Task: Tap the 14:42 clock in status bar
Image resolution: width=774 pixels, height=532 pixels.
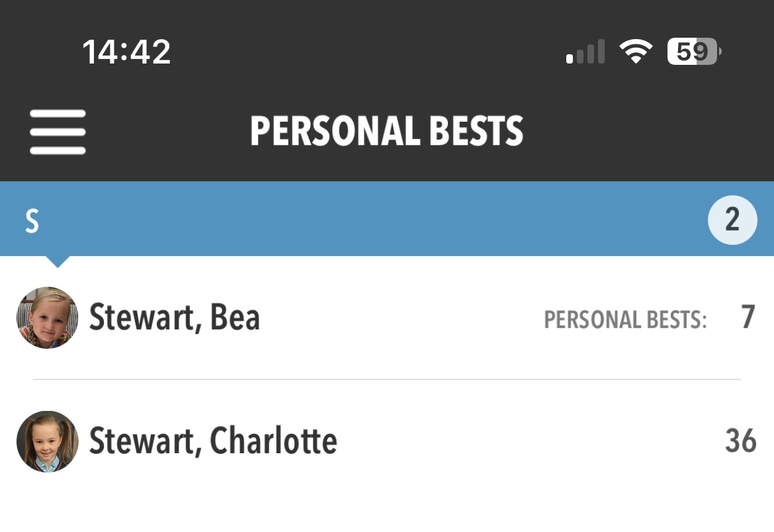Action: tap(126, 52)
